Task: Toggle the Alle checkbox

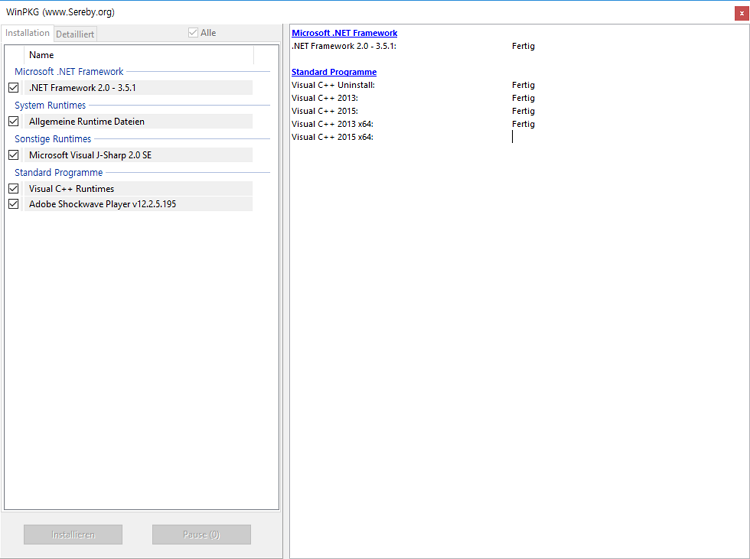Action: 193,33
